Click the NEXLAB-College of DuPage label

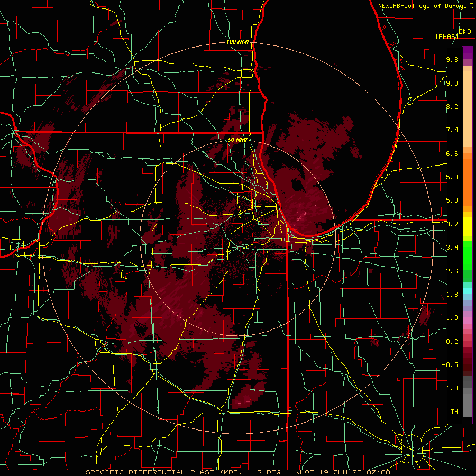coord(422,6)
